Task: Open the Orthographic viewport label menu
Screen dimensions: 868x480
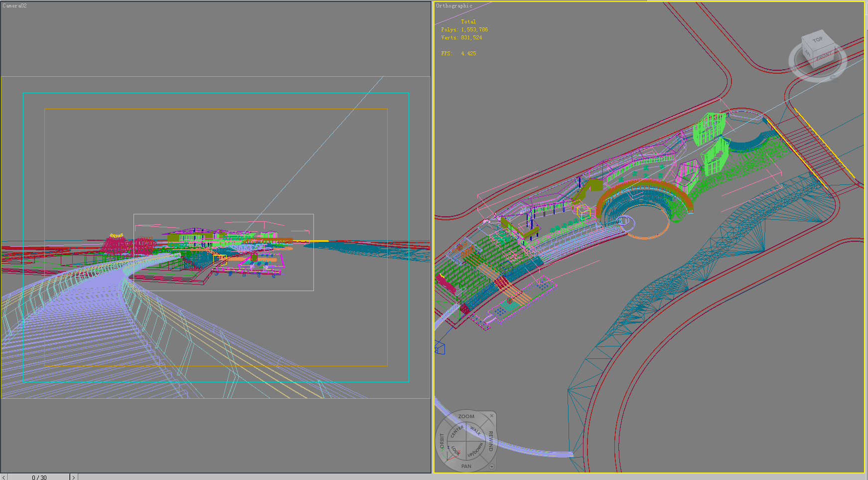Action: tap(454, 6)
